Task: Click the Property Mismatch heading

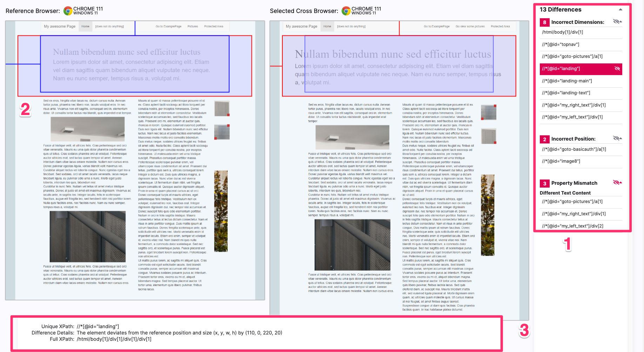Action: pyautogui.click(x=574, y=183)
